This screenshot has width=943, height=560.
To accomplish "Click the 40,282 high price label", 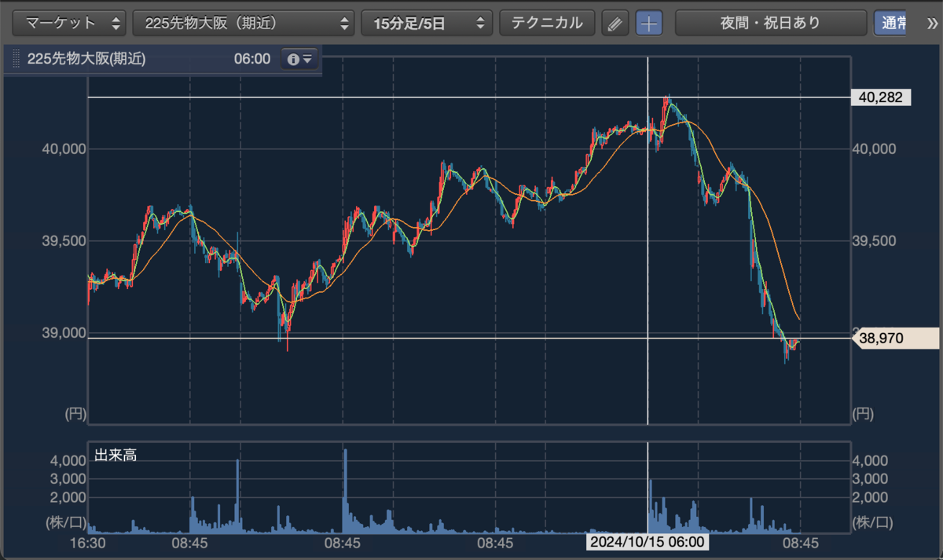I will 882,97.
